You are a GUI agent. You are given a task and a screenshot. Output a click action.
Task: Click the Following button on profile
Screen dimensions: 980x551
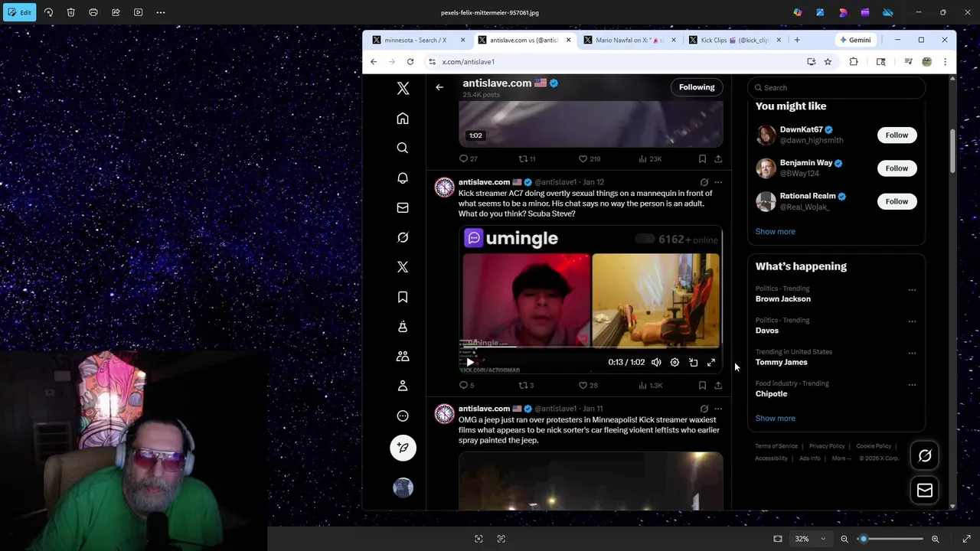(697, 87)
